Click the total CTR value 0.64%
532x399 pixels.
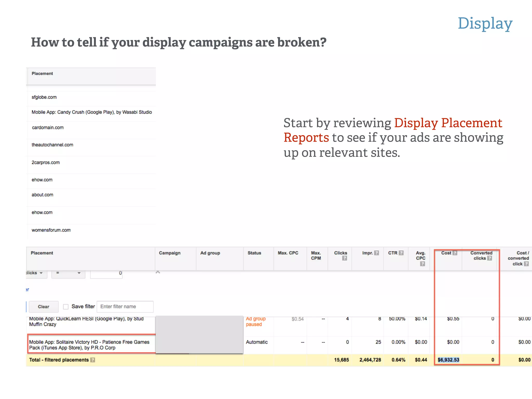(x=398, y=360)
